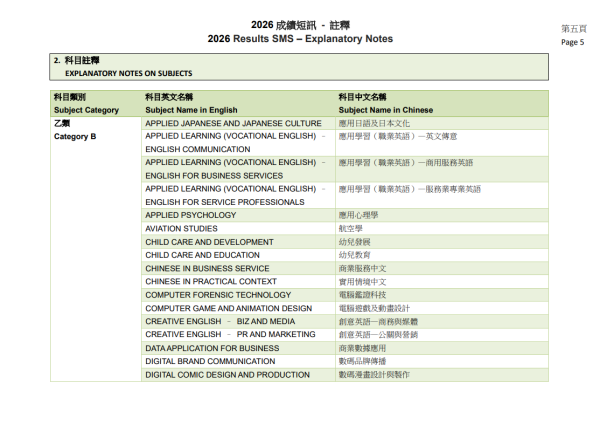The height and width of the screenshot is (425, 600).
Task: Select 'DIGITAL BRAND COMMUNICATION' cell
Action: (x=238, y=361)
